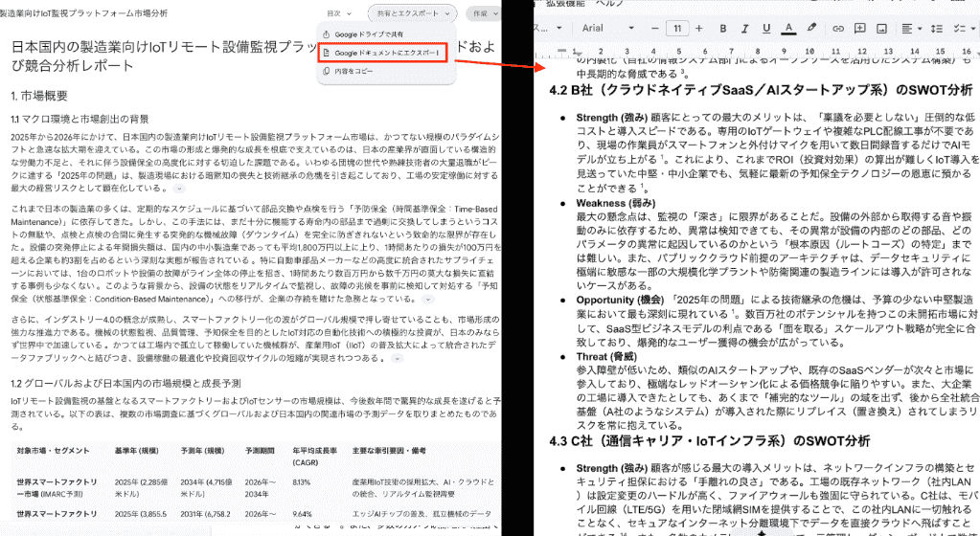Click the copy icon beside 内容をコピー
This screenshot has height=536, width=980.
tap(327, 71)
